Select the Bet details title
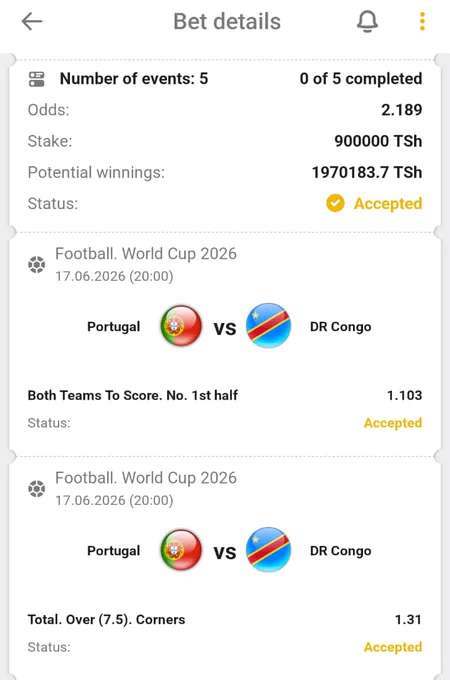Image resolution: width=450 pixels, height=680 pixels. click(227, 22)
